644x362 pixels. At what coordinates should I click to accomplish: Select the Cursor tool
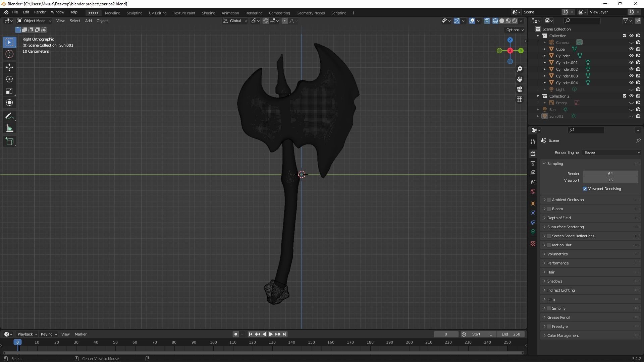tap(9, 54)
